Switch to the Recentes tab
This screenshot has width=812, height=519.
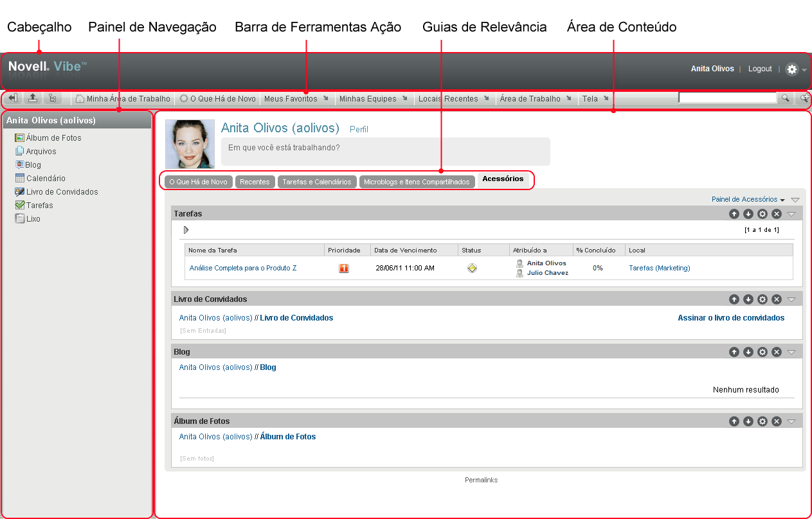pyautogui.click(x=255, y=182)
